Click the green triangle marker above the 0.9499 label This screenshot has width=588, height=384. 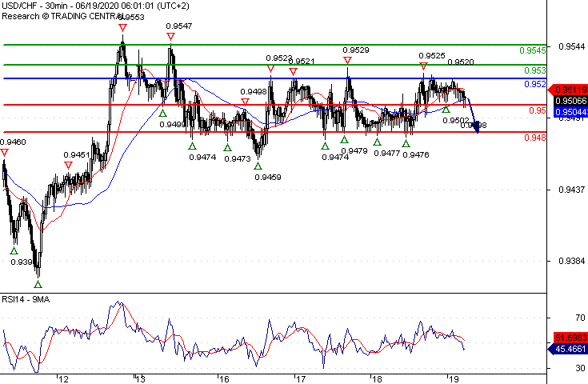[162, 113]
